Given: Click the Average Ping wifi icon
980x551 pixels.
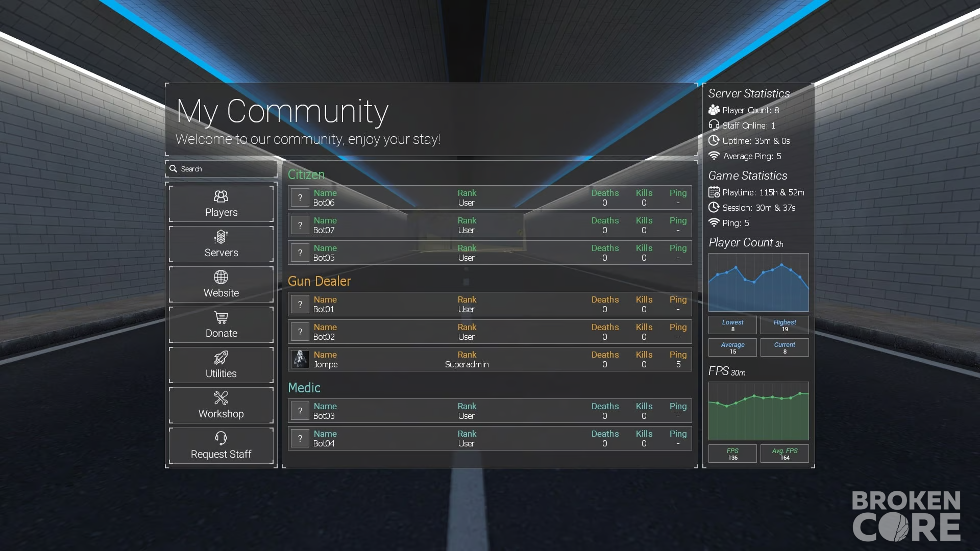Looking at the screenshot, I should (714, 156).
